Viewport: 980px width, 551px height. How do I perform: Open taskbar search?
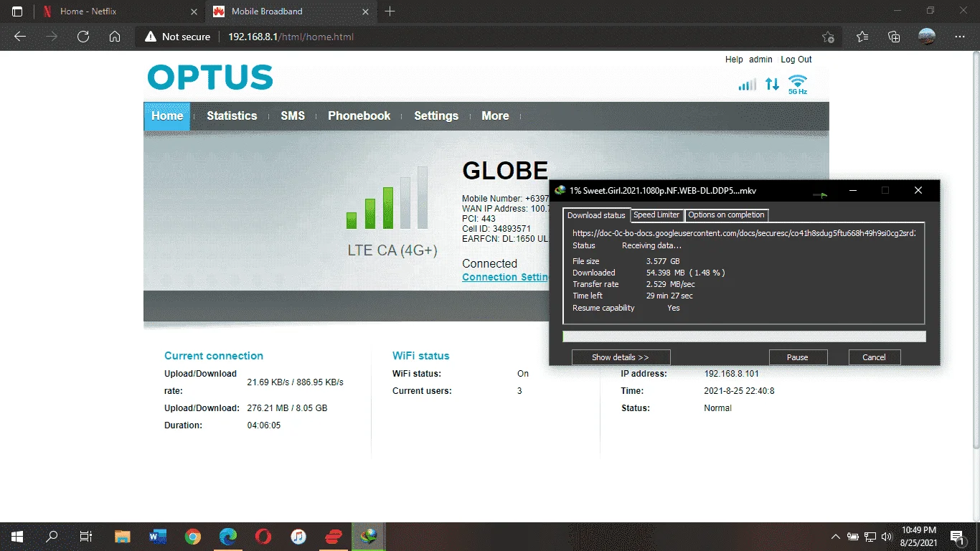click(x=52, y=536)
